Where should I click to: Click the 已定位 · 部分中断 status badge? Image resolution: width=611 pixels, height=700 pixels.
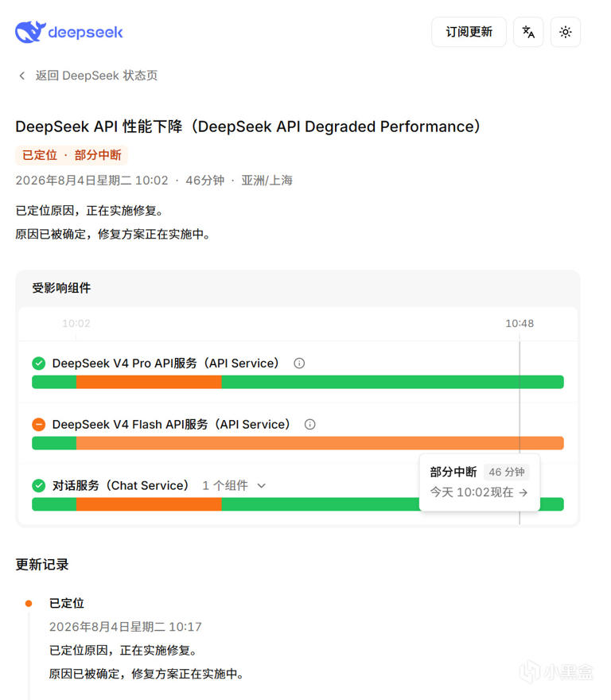(72, 155)
